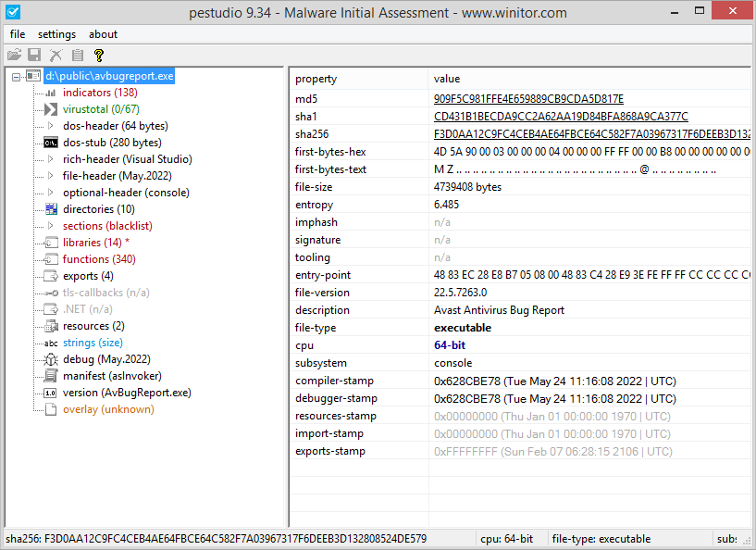Select the virustotal (0/67) tree node
756x550 pixels.
[x=101, y=109]
